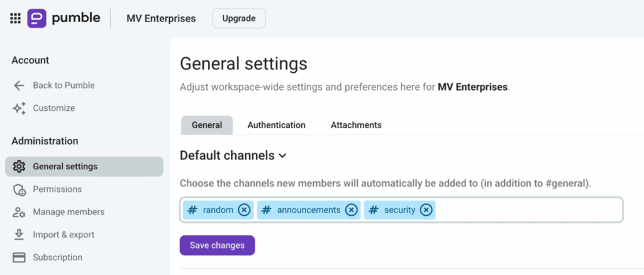Click the Save changes button

click(217, 245)
